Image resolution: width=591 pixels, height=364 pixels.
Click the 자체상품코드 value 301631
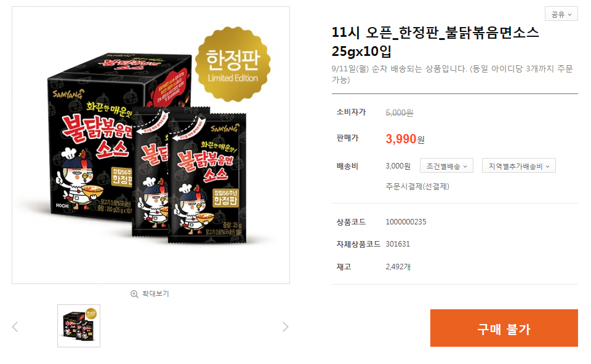point(398,244)
